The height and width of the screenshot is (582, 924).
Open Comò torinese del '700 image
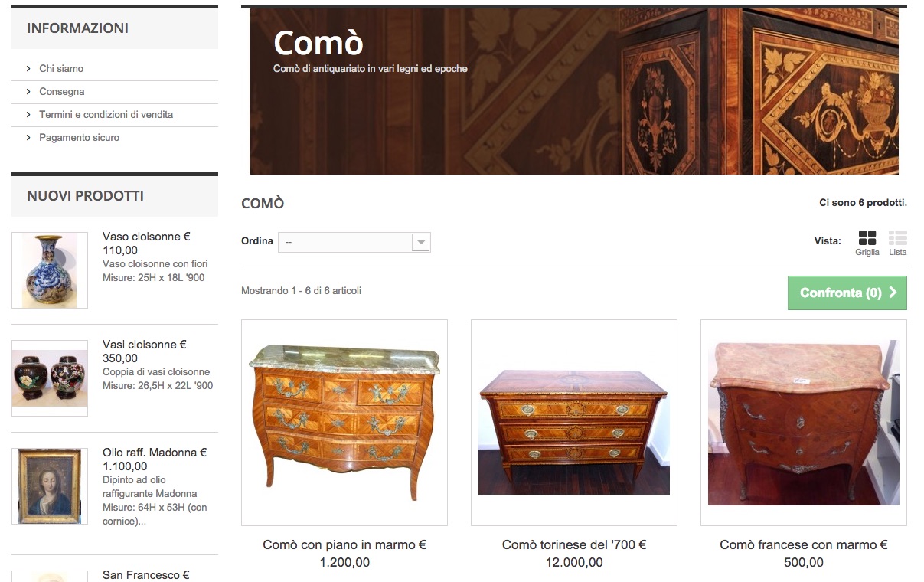pos(574,423)
